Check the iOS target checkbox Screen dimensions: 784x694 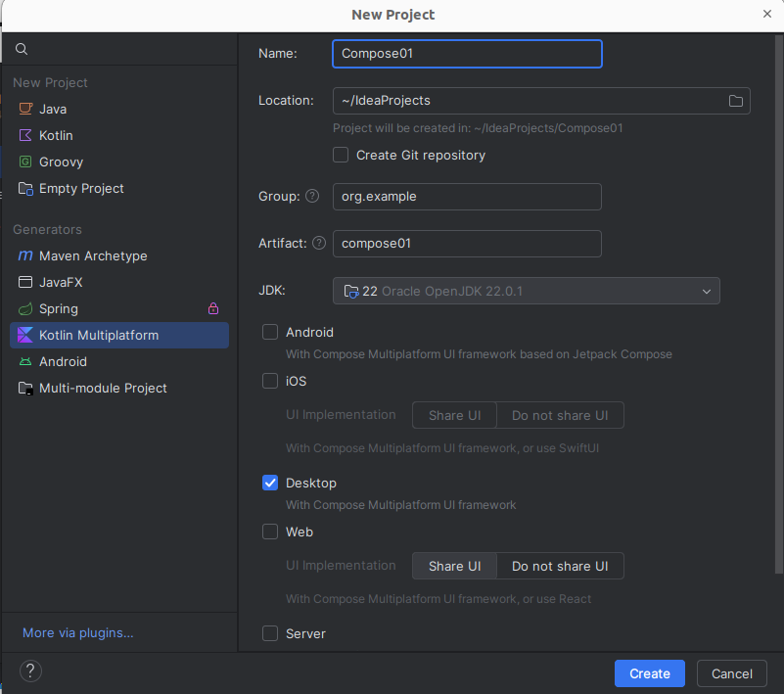[270, 381]
